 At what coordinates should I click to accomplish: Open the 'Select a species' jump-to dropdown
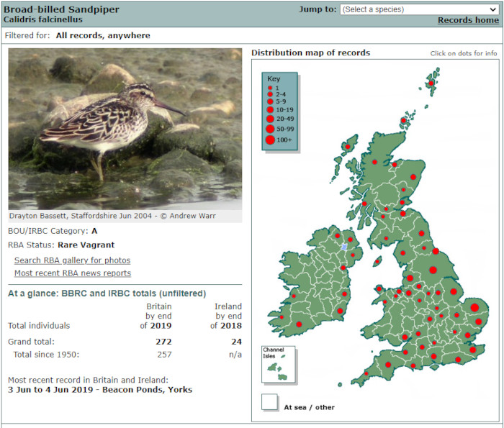pyautogui.click(x=419, y=9)
